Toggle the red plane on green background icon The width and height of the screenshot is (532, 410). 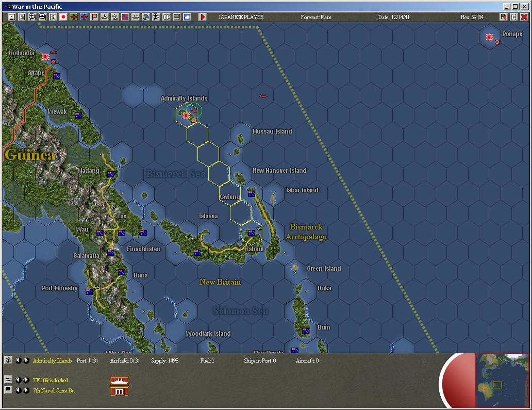(74, 17)
